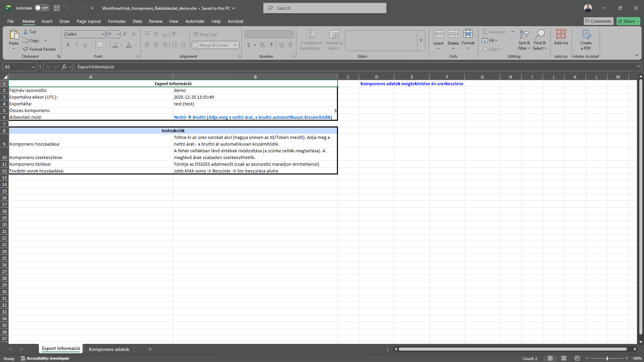Open Conditional Formatting menu
This screenshot has height=362, width=644.
point(311,40)
